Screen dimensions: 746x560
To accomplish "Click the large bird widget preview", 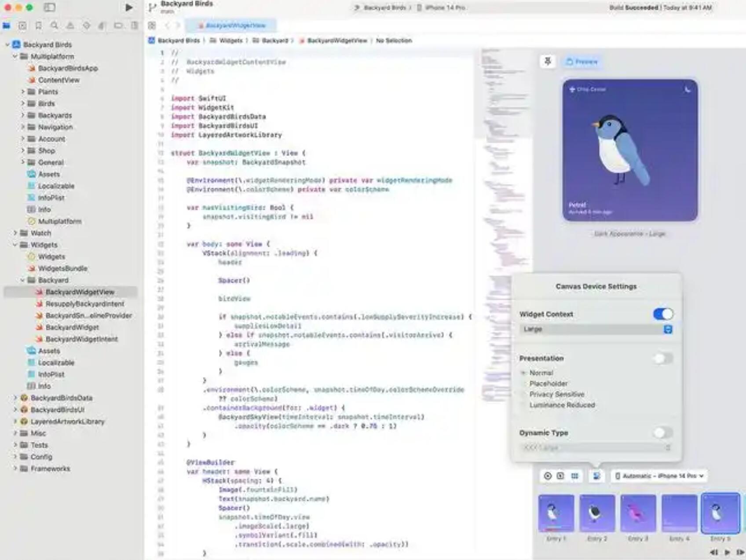I will (630, 150).
